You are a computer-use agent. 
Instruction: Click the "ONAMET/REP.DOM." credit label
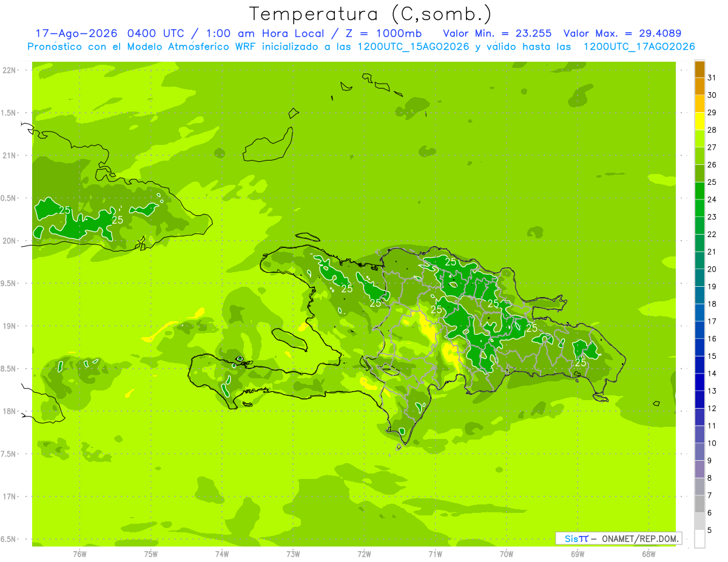[x=641, y=538]
